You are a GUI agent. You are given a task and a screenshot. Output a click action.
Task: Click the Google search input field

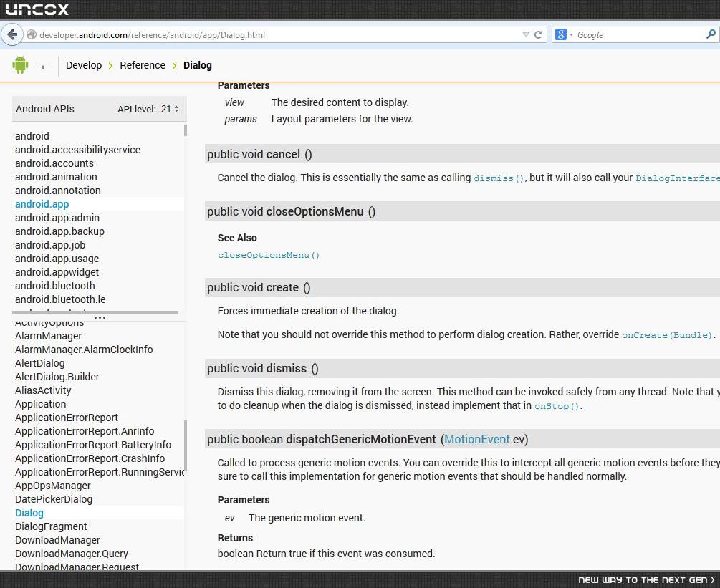coord(640,35)
